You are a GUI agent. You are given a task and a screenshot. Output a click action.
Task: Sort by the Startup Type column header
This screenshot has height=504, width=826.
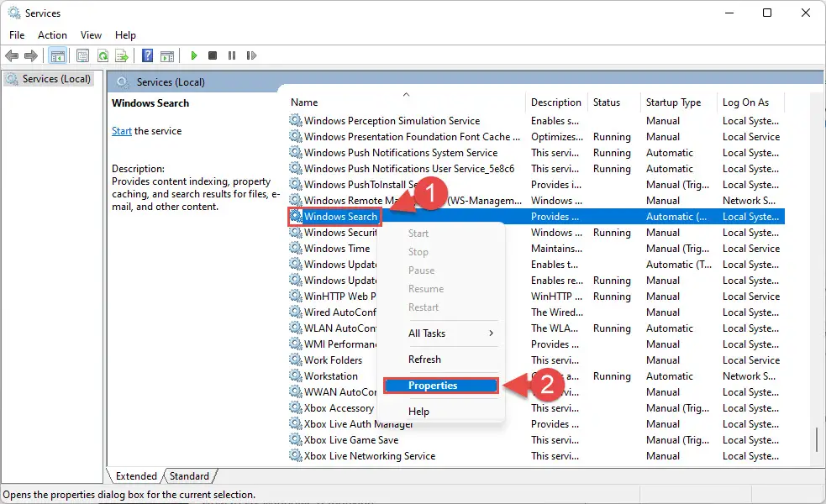678,102
